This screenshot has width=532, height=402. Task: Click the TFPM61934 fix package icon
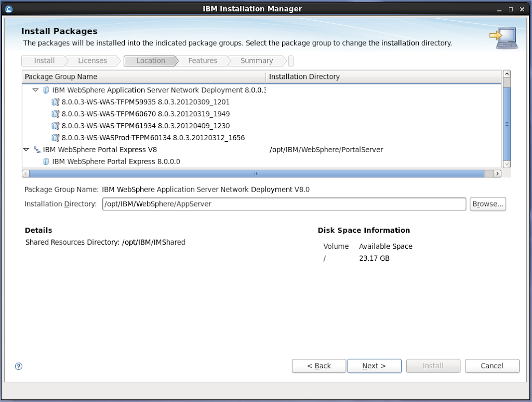pos(56,126)
